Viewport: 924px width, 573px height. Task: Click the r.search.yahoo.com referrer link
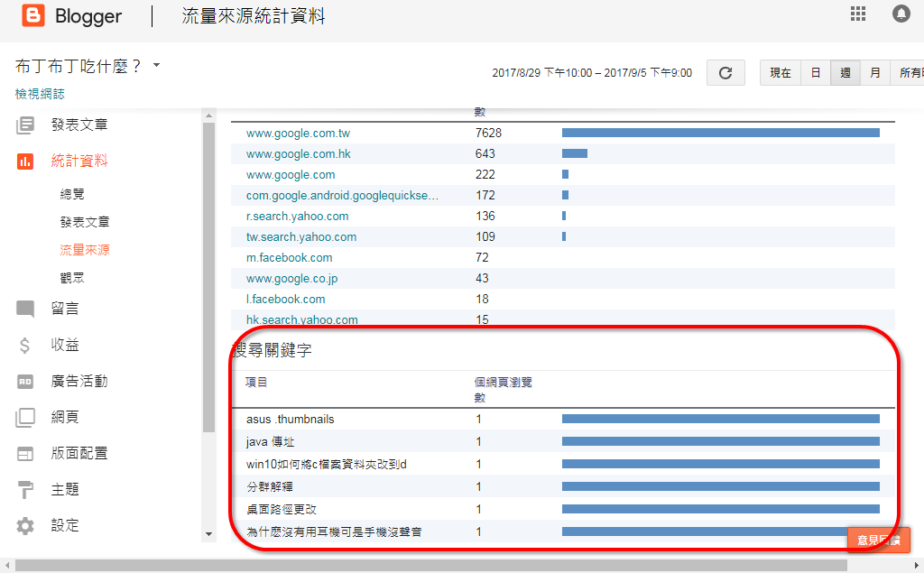click(298, 217)
